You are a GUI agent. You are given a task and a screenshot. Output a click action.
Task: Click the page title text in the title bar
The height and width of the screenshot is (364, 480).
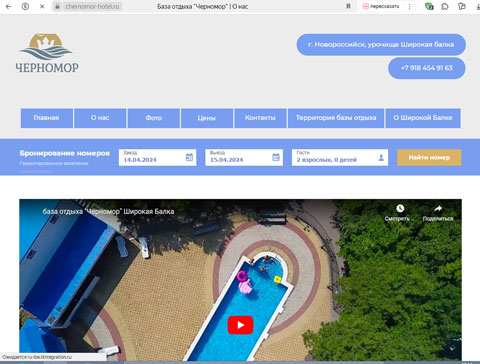[x=202, y=6]
